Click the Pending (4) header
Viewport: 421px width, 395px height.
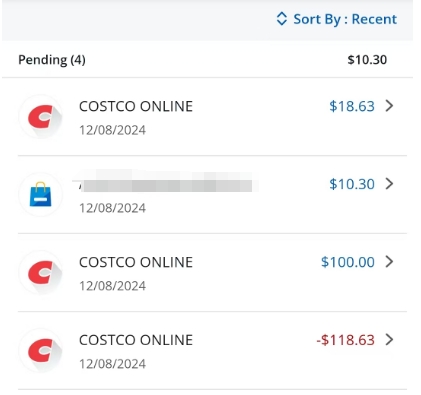(52, 60)
